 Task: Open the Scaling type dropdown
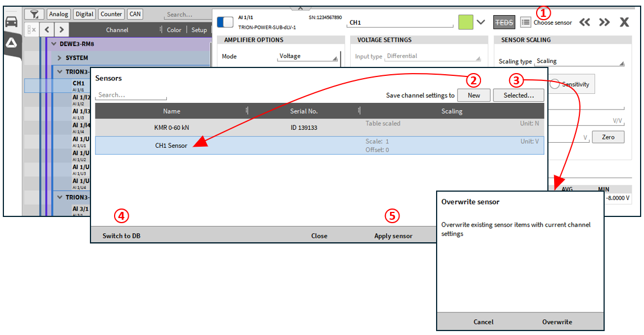coord(579,61)
